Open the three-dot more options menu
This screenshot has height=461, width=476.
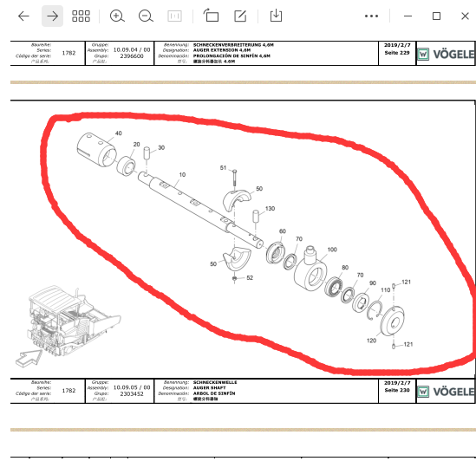click(372, 16)
